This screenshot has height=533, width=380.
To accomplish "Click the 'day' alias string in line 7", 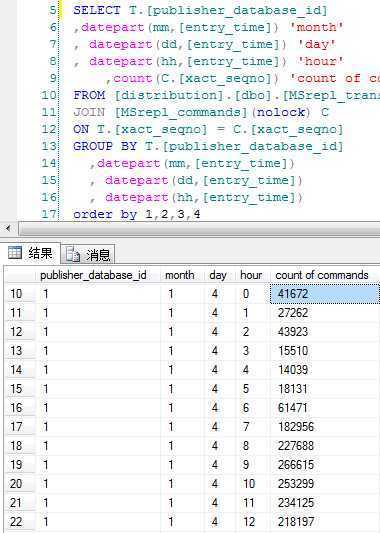I will [316, 44].
